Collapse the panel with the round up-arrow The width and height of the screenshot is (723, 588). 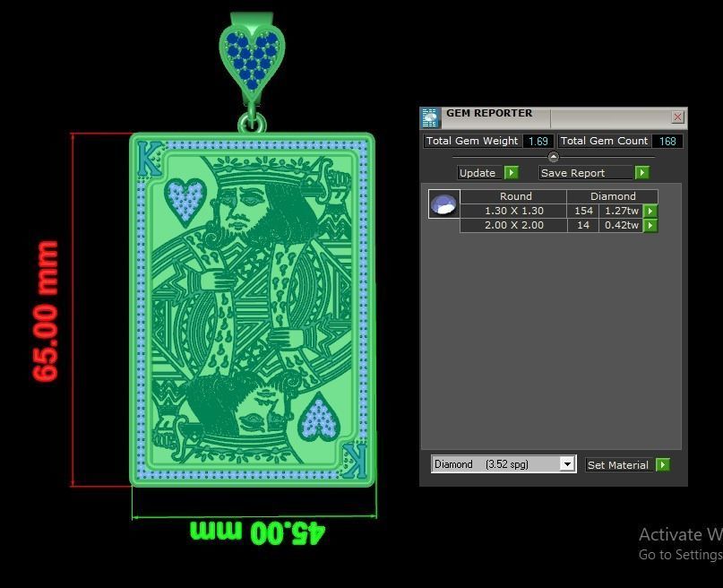pos(554,157)
